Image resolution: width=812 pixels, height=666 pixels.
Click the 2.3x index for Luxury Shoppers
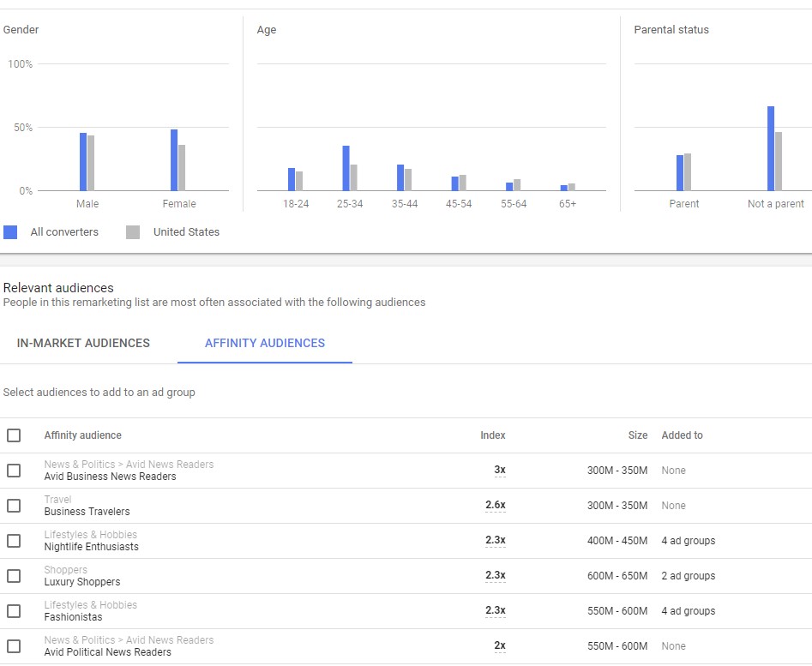tap(496, 575)
